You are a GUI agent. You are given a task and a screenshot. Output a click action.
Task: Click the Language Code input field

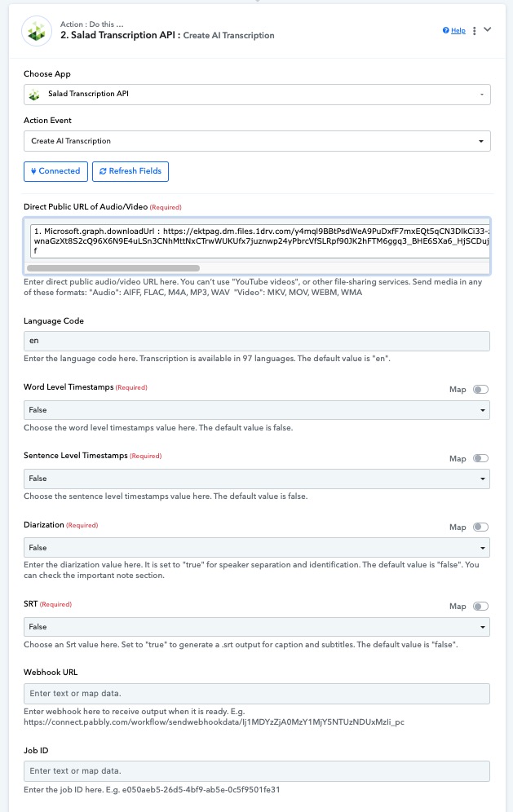coord(257,341)
